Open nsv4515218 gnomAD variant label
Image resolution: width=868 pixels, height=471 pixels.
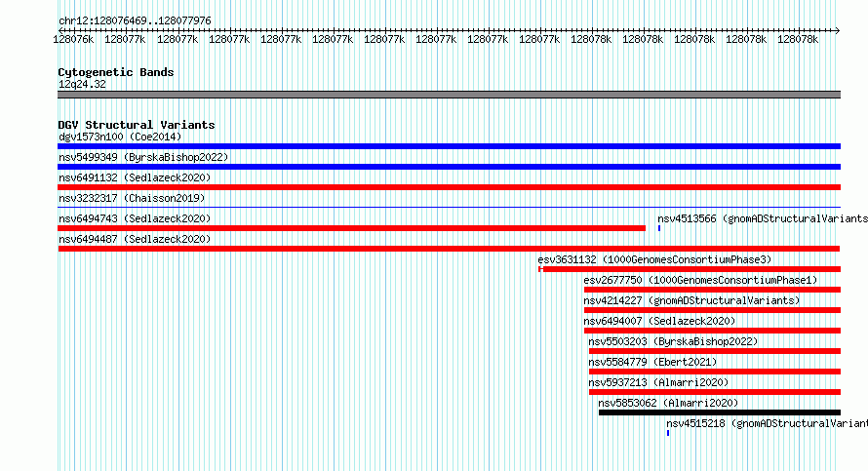pos(768,423)
